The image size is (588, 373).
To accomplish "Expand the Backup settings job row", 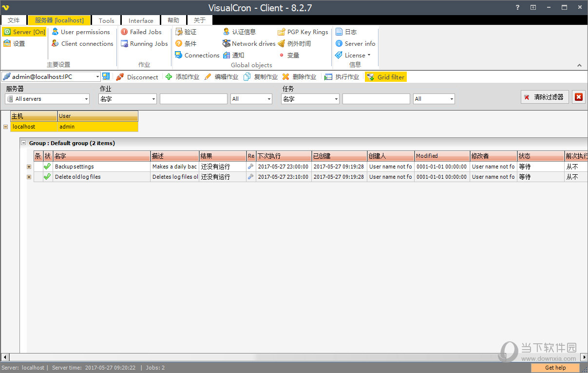I will pyautogui.click(x=29, y=167).
